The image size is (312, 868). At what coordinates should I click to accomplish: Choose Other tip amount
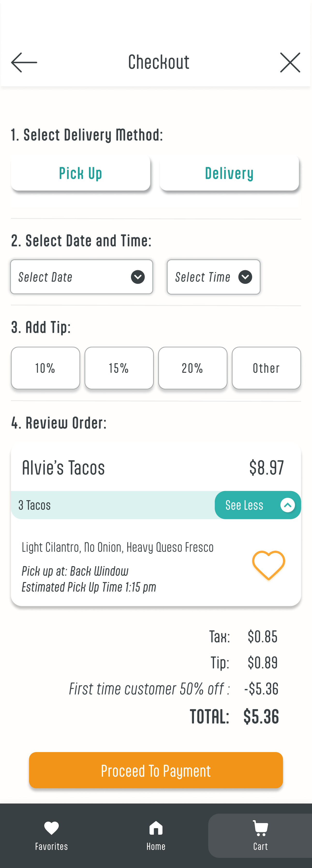pyautogui.click(x=266, y=368)
